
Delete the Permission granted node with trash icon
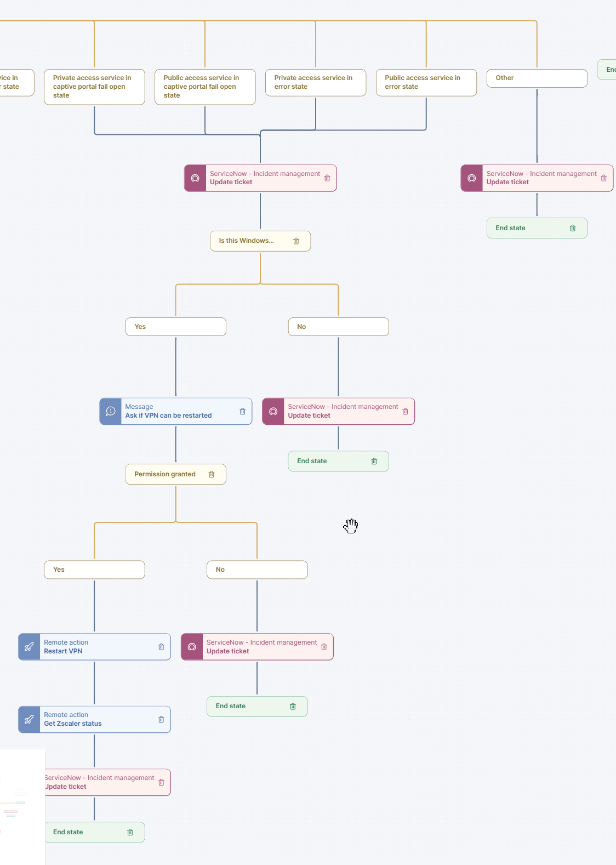tap(212, 474)
